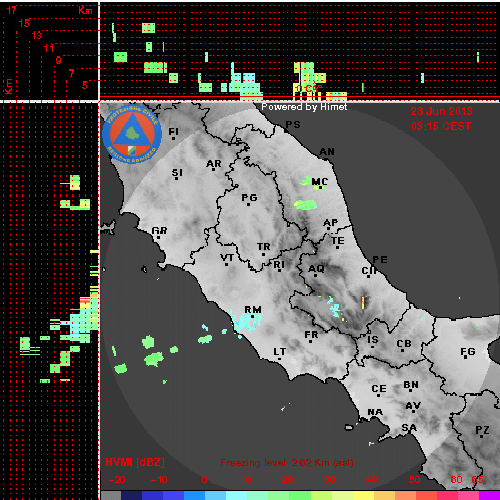Select the PZ city label
The height and width of the screenshot is (500, 500).
click(x=482, y=430)
